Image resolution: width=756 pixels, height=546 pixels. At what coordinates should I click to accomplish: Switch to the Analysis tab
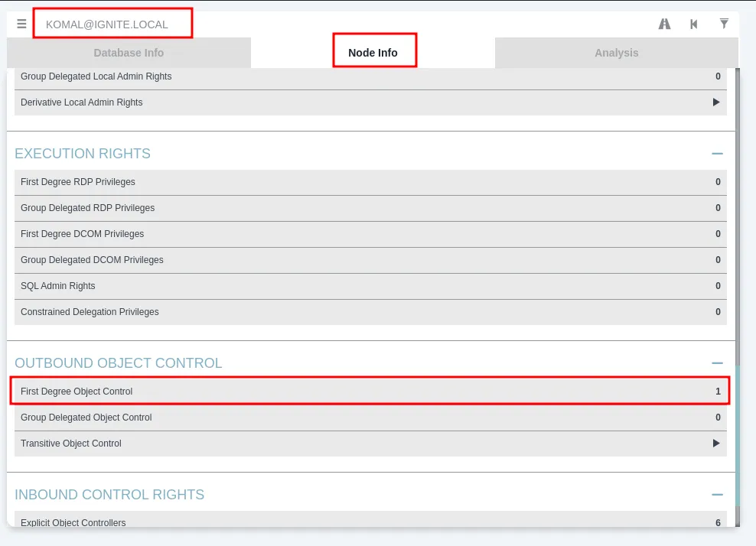pos(616,52)
